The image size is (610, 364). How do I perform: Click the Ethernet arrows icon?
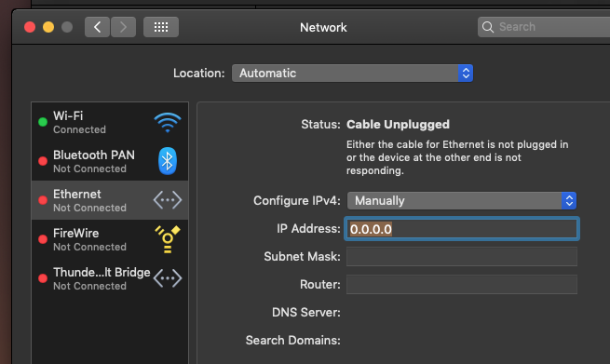pyautogui.click(x=168, y=200)
